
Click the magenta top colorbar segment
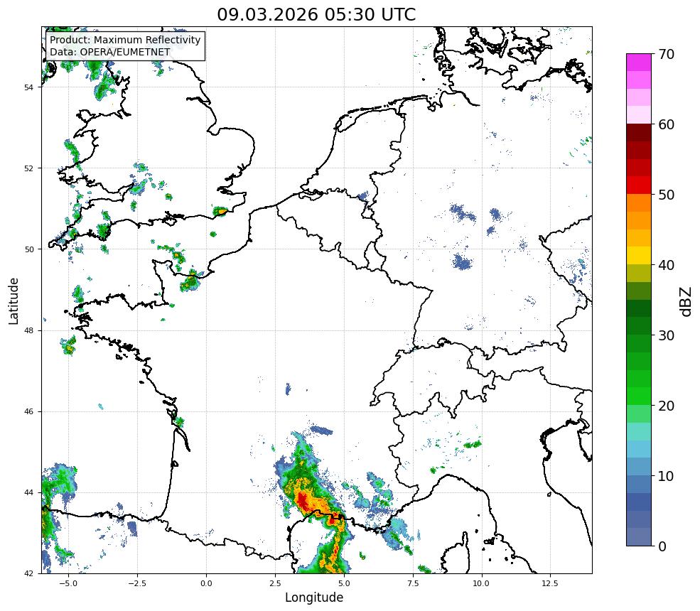tap(639, 63)
